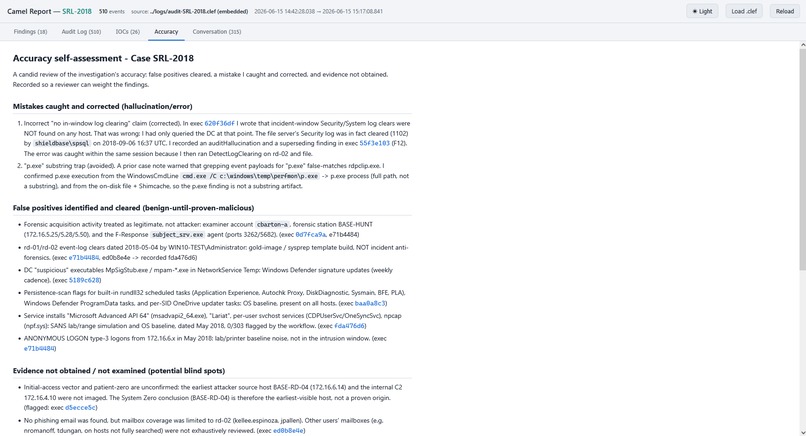
Task: Click the "Evidence not obtained / not examined" heading
Action: [x=119, y=371]
